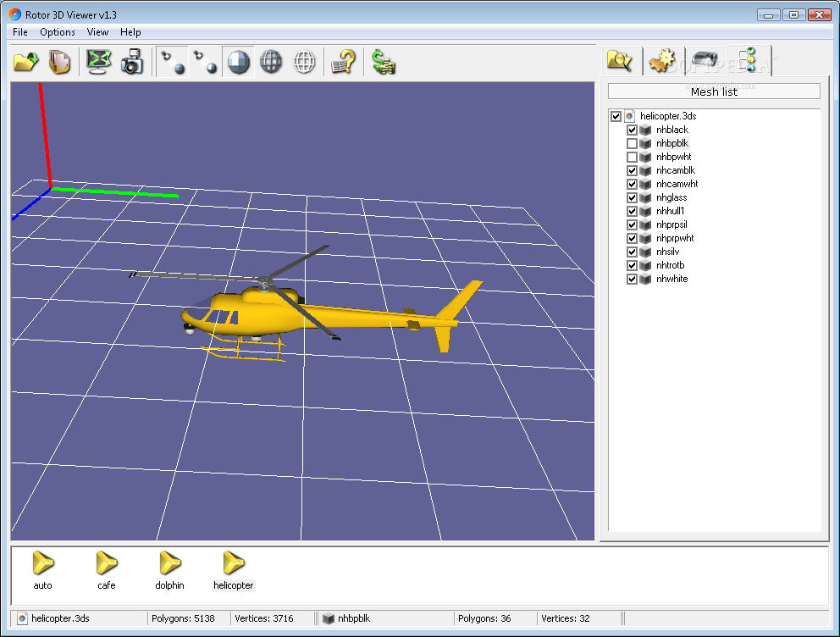Select the nhprpsil mesh label

click(x=671, y=224)
